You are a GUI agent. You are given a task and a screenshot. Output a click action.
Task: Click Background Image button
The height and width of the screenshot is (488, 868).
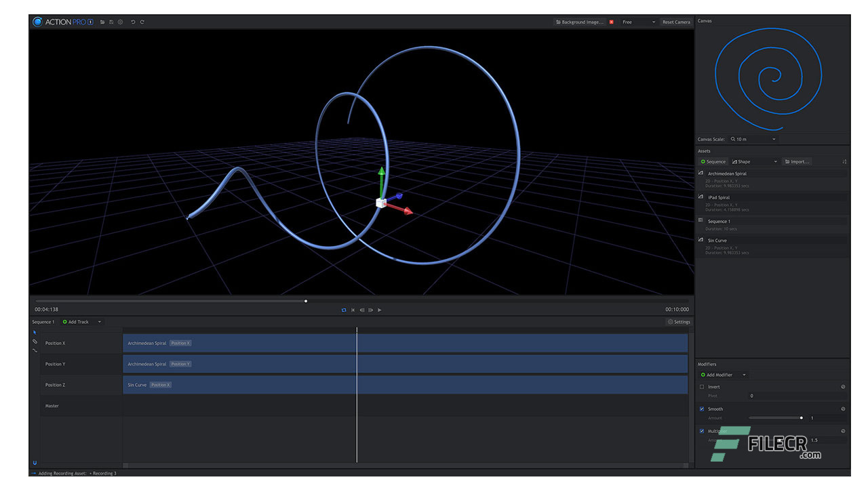coord(579,22)
